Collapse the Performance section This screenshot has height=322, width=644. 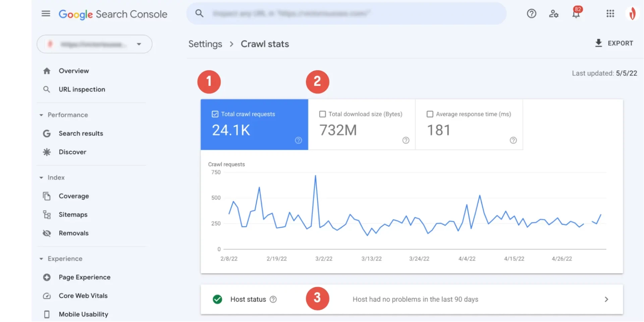(41, 115)
